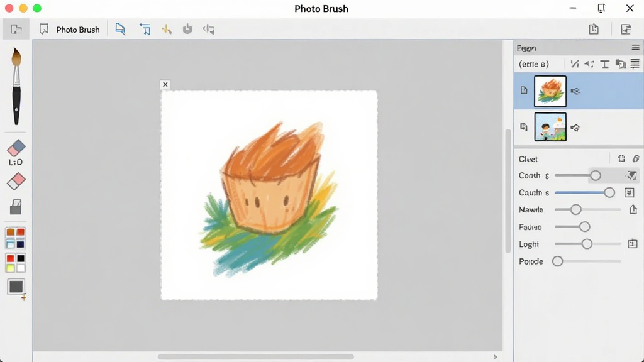Click the boxed icon on the Cauth s row
Screen dimensions: 644x362
pyautogui.click(x=629, y=192)
